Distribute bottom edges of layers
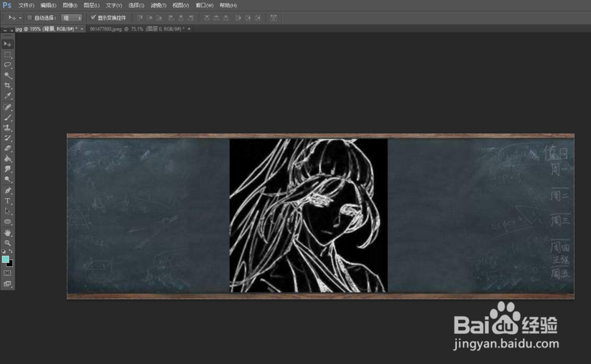The width and height of the screenshot is (591, 364). click(x=226, y=18)
